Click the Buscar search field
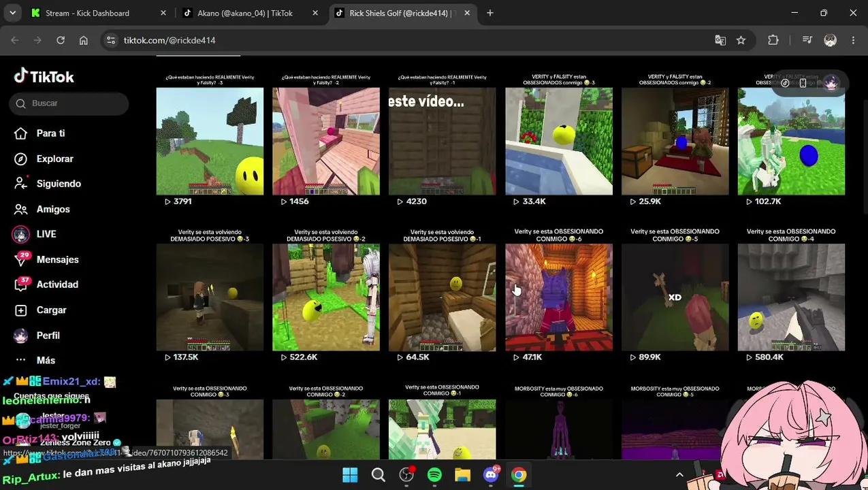 tap(69, 103)
